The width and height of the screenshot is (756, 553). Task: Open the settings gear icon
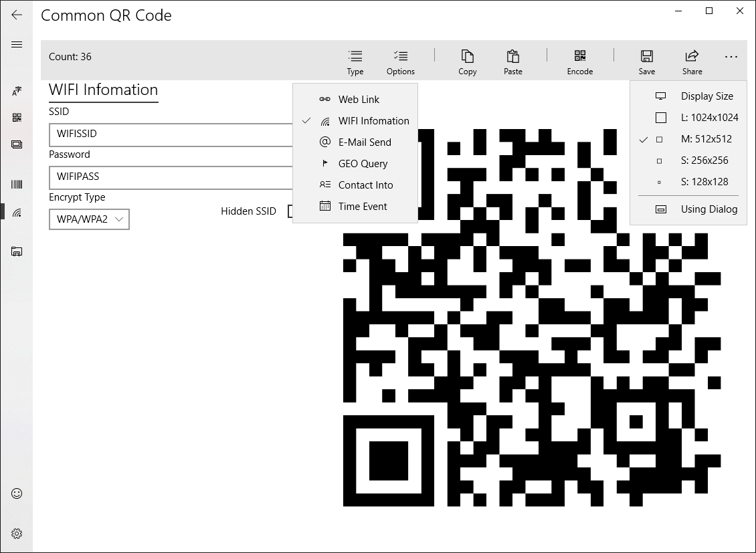pos(17,534)
